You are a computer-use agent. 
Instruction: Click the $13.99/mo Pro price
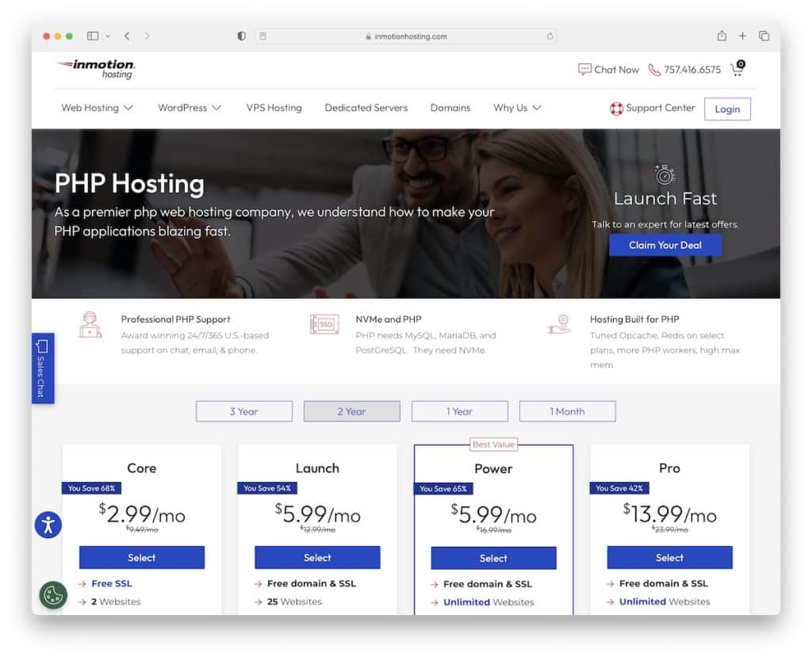[669, 514]
